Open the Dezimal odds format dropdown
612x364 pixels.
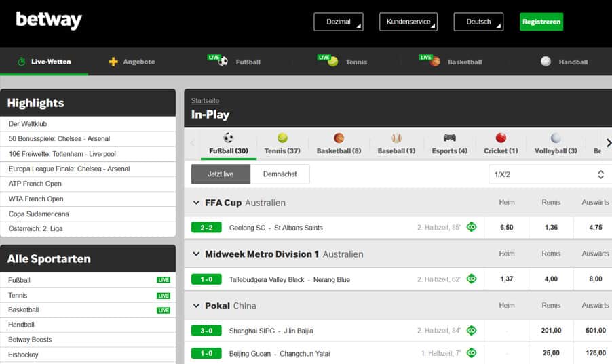click(339, 22)
